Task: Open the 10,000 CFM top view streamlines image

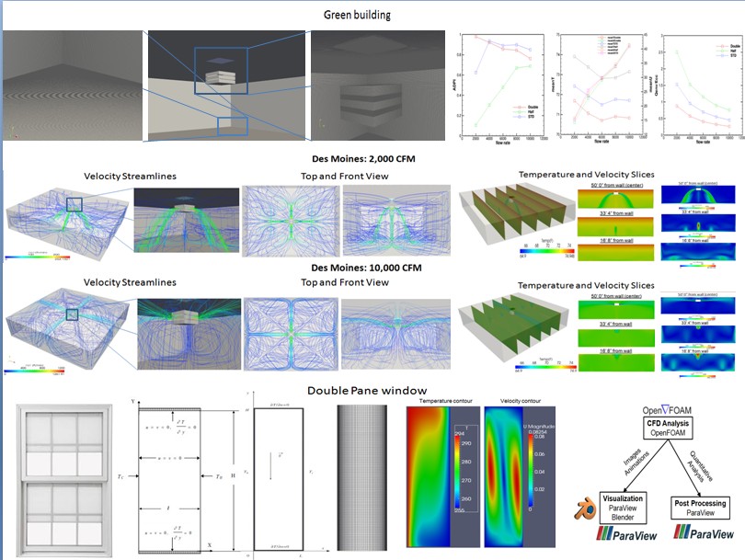Action: pyautogui.click(x=291, y=334)
